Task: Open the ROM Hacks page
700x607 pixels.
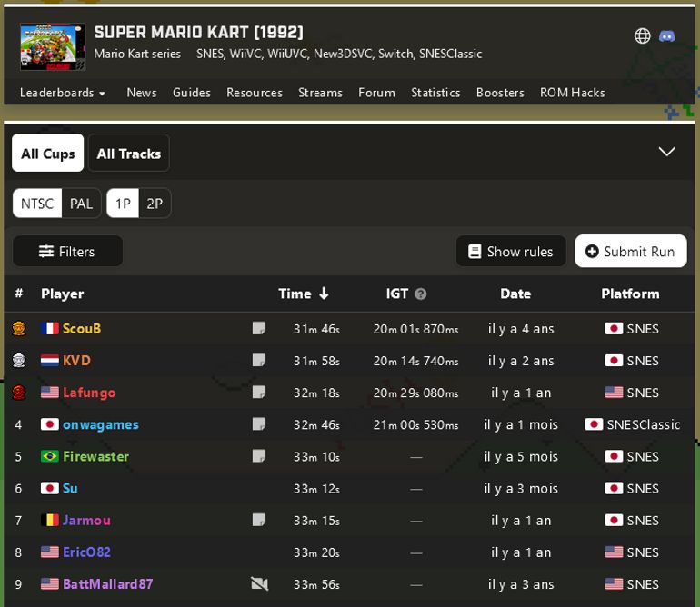Action: (x=573, y=93)
